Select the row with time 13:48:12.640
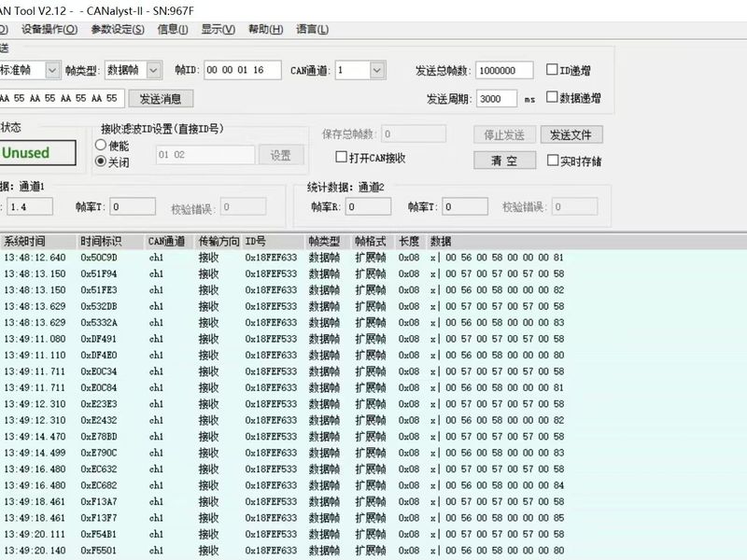747x560 pixels. click(373, 258)
